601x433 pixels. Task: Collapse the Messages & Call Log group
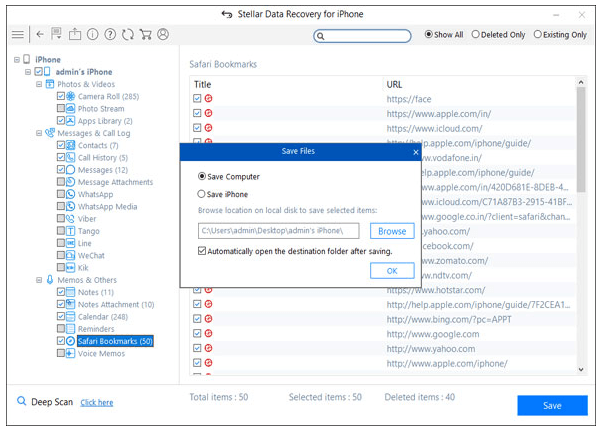point(39,133)
